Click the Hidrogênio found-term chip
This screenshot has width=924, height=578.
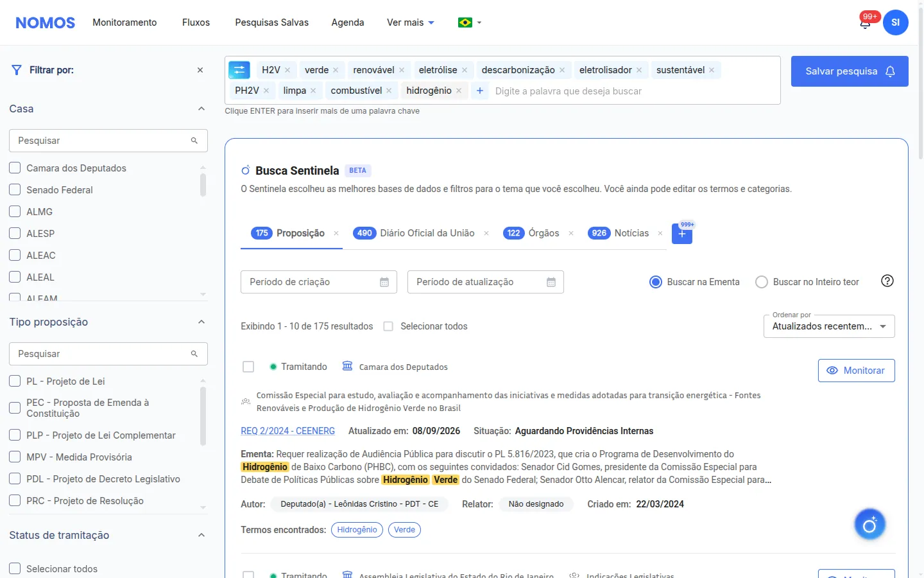tap(357, 530)
